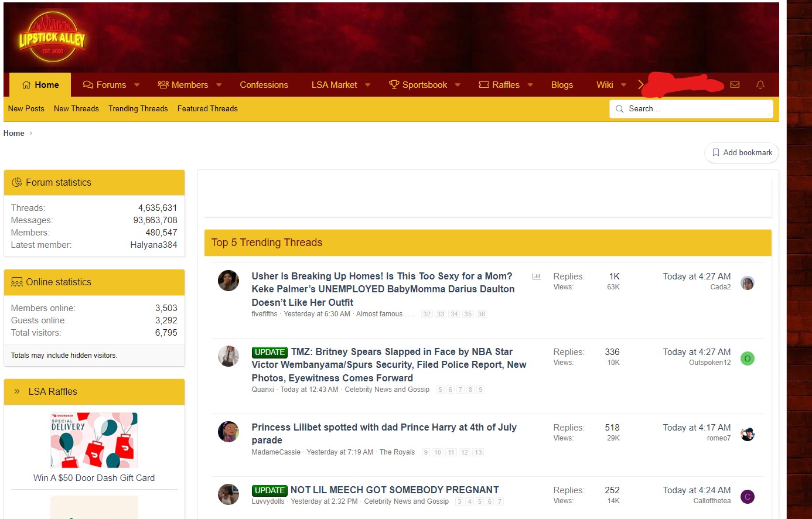Viewport: 812px width, 519px height.
Task: Click the poll chart icon on Usher thread
Action: (536, 276)
